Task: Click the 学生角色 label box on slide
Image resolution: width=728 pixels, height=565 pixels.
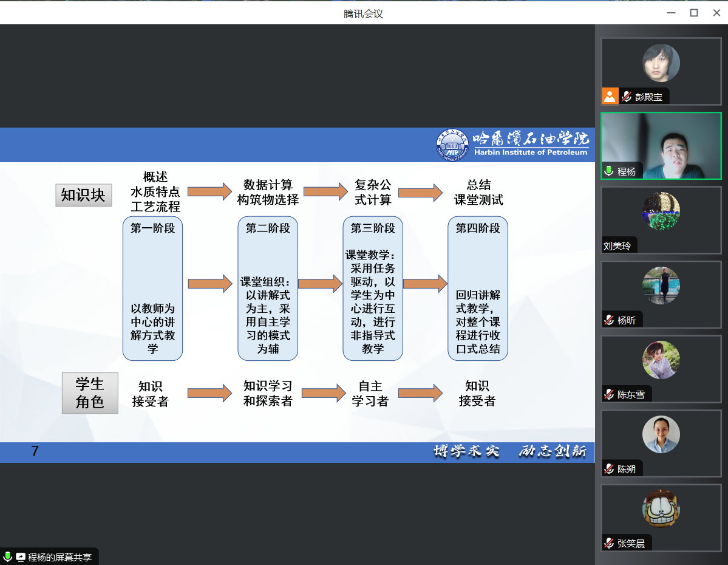Action: tap(90, 393)
